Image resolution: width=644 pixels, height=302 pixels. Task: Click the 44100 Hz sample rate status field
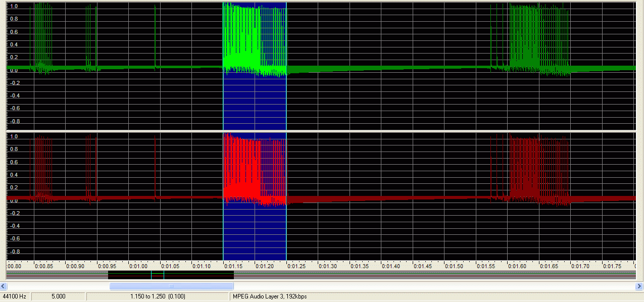[x=15, y=296]
